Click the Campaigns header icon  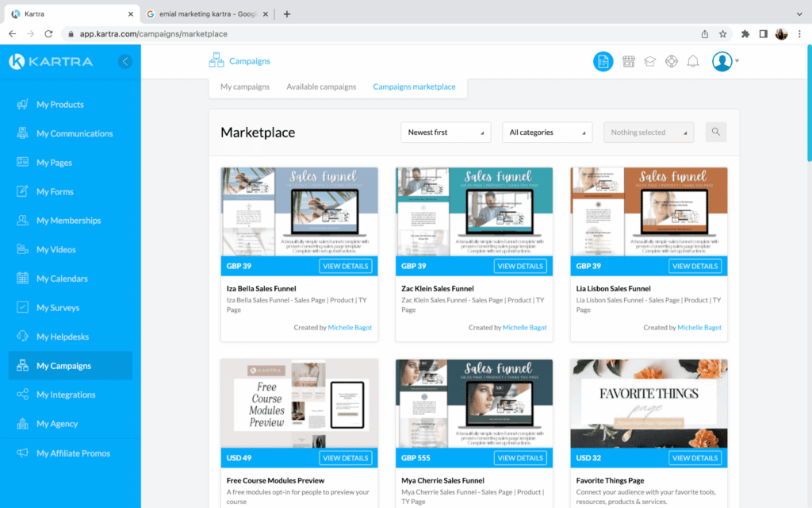tap(216, 60)
